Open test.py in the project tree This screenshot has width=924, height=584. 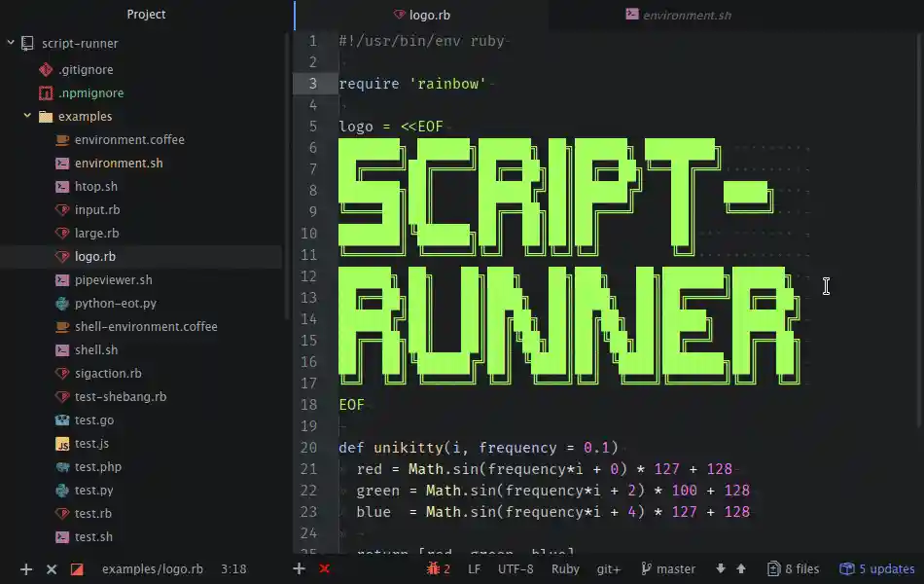coord(93,491)
